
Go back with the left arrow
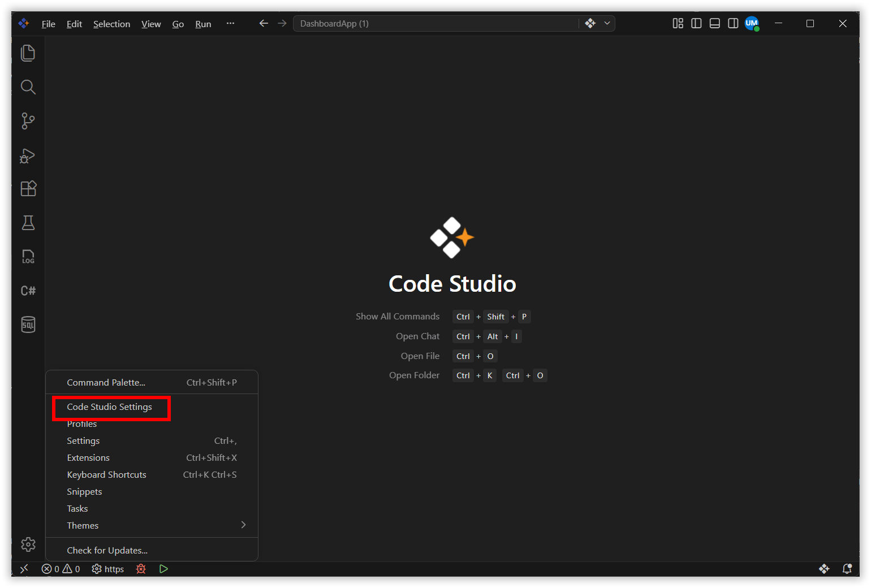pyautogui.click(x=264, y=23)
